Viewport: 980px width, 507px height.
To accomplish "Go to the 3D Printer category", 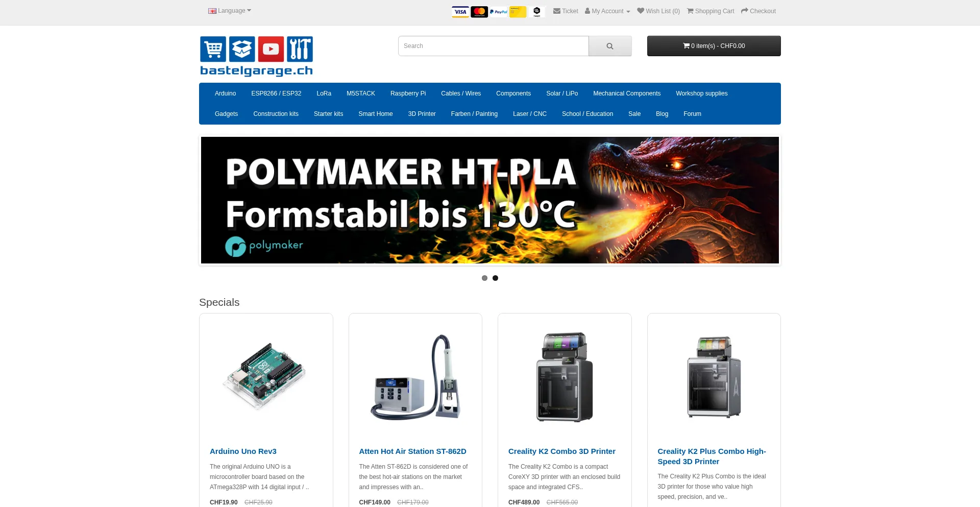I will click(x=422, y=114).
